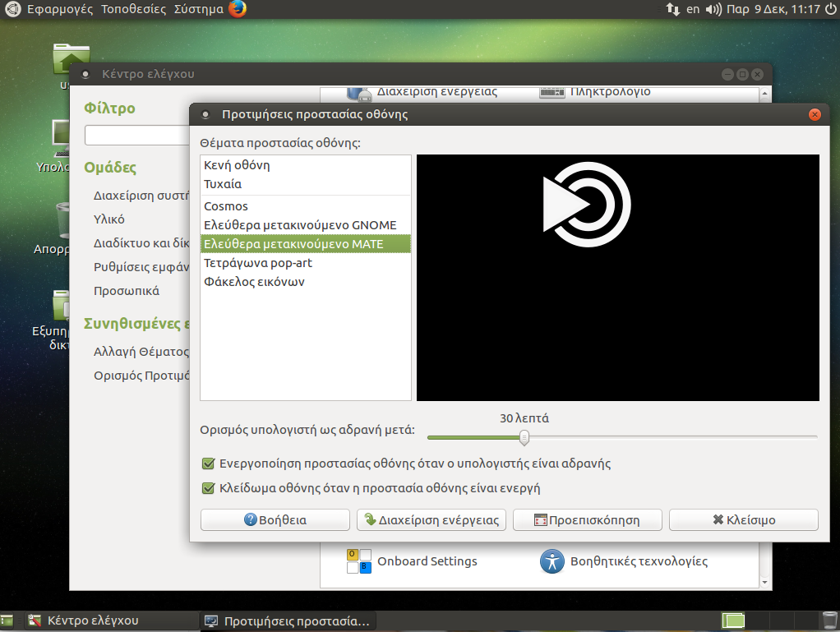Click the volume speaker icon
This screenshot has height=632, width=840.
tap(713, 10)
